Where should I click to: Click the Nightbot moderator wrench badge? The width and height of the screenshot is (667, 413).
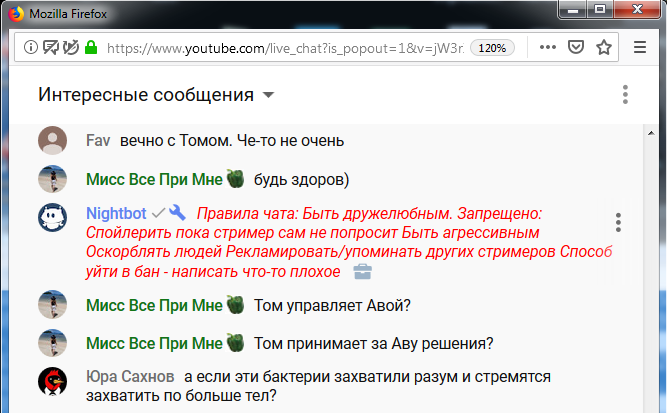pyautogui.click(x=177, y=212)
